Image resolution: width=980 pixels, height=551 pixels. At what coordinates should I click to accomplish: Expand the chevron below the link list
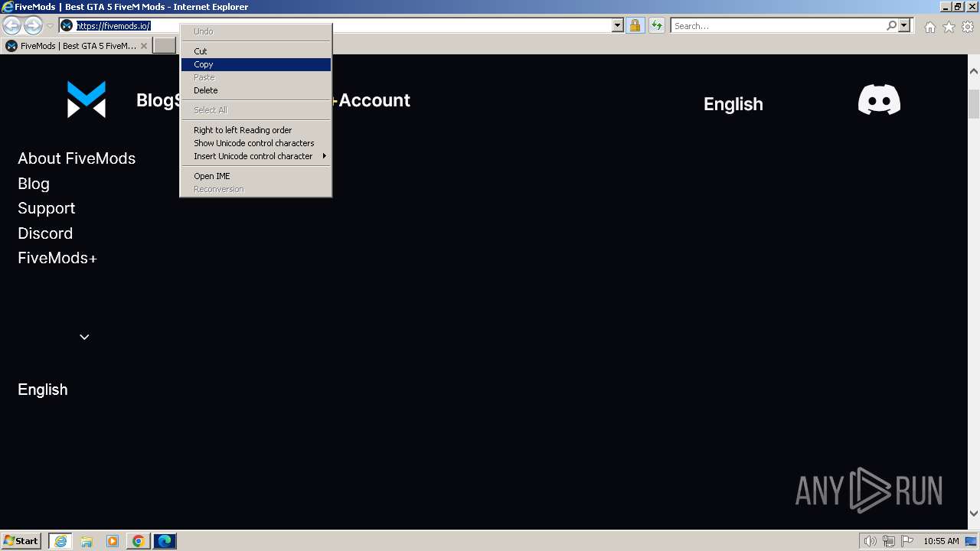84,337
